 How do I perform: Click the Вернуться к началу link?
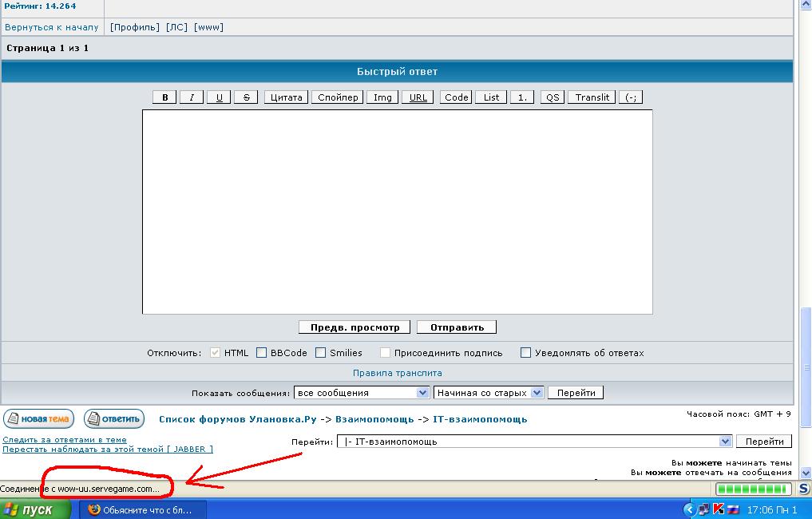(x=51, y=27)
